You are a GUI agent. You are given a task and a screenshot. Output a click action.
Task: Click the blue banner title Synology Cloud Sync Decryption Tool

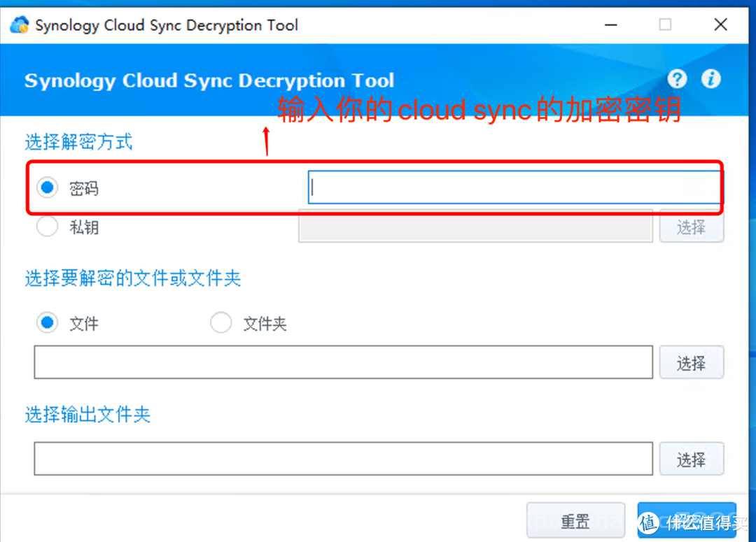pos(209,80)
